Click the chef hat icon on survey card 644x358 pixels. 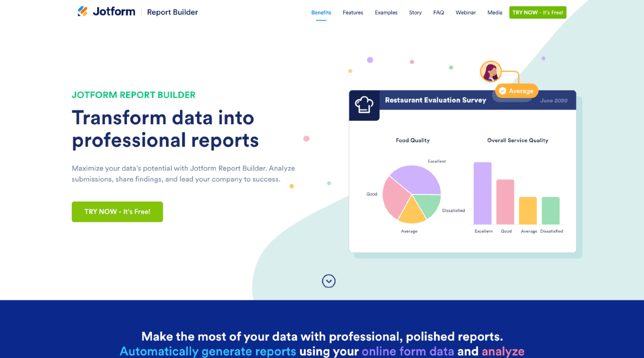[x=364, y=105]
